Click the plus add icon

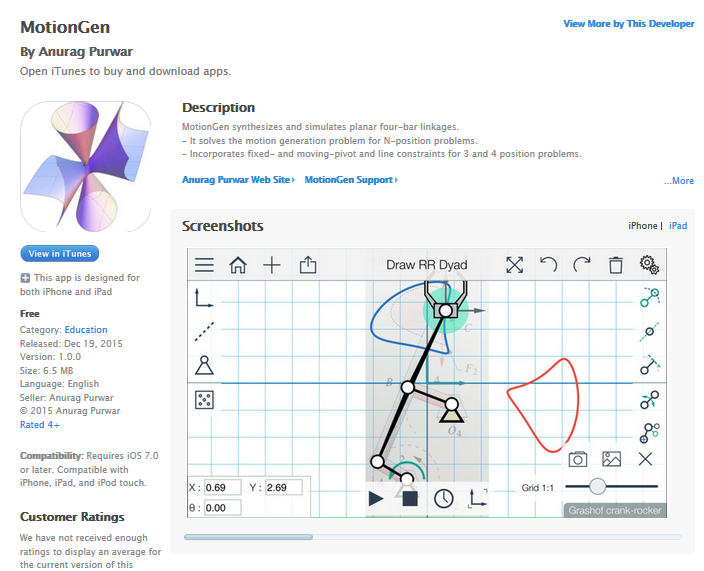click(272, 265)
